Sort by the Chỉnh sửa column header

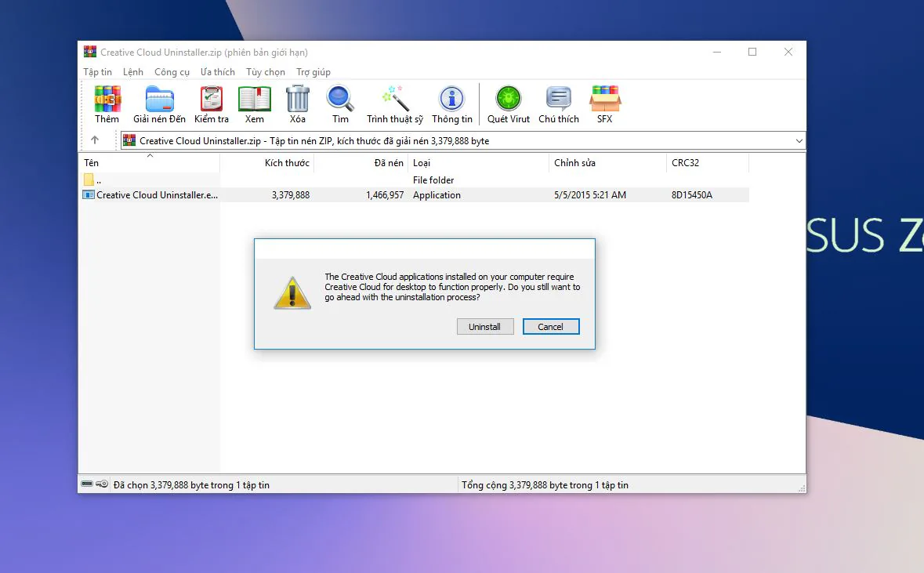608,163
